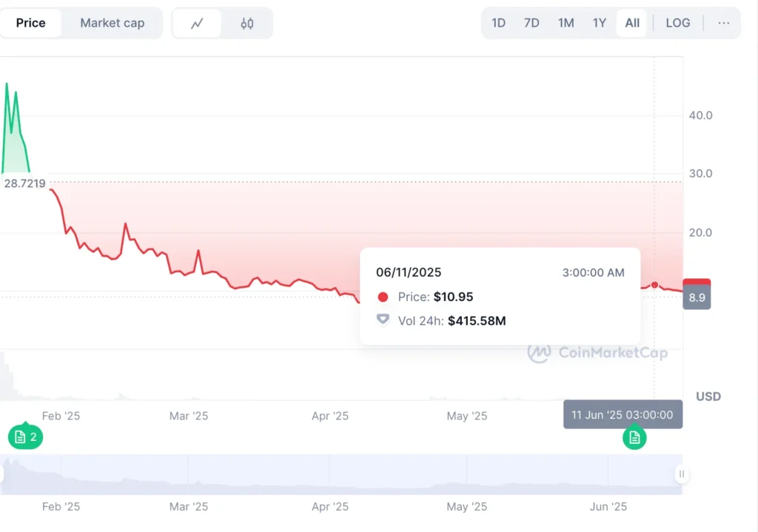Screen dimensions: 758x532
Task: Click the 11 Jun '25 03:00:00 date label
Action: tap(623, 414)
